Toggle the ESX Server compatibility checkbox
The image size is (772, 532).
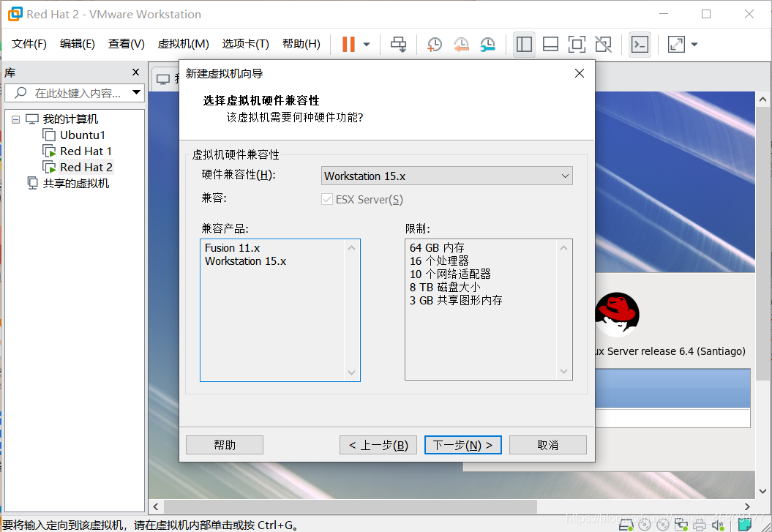pyautogui.click(x=327, y=199)
